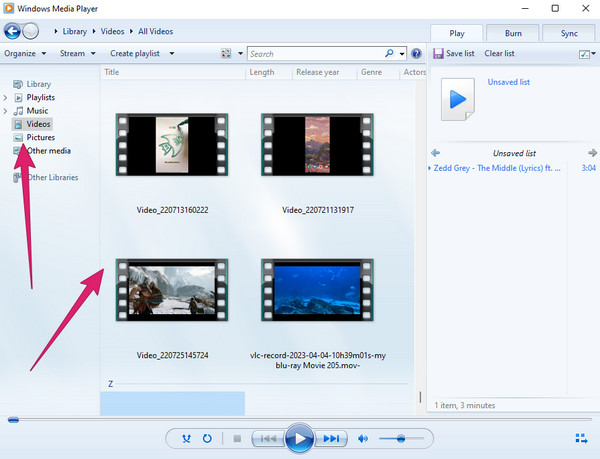Click the seek bar position handle
Image resolution: width=600 pixels, height=459 pixels.
tap(13, 420)
